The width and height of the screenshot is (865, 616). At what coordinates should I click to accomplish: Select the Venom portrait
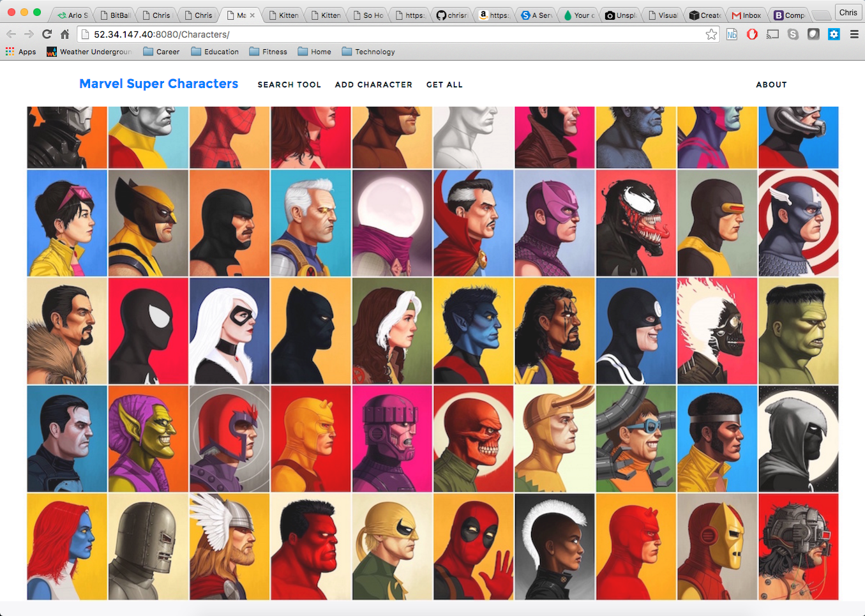click(636, 223)
